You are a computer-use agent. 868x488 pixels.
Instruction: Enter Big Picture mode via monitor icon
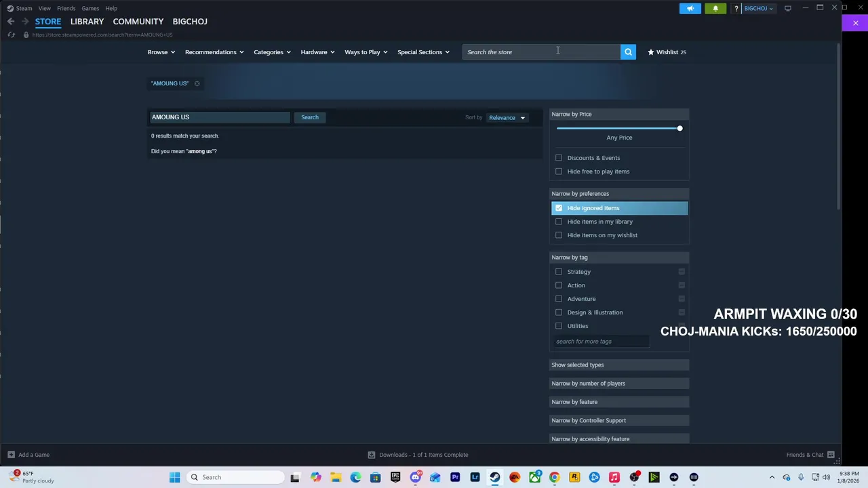pyautogui.click(x=787, y=8)
